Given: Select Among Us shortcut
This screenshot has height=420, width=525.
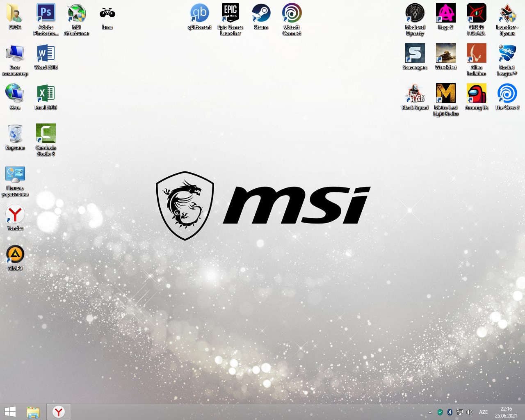Looking at the screenshot, I should (476, 98).
